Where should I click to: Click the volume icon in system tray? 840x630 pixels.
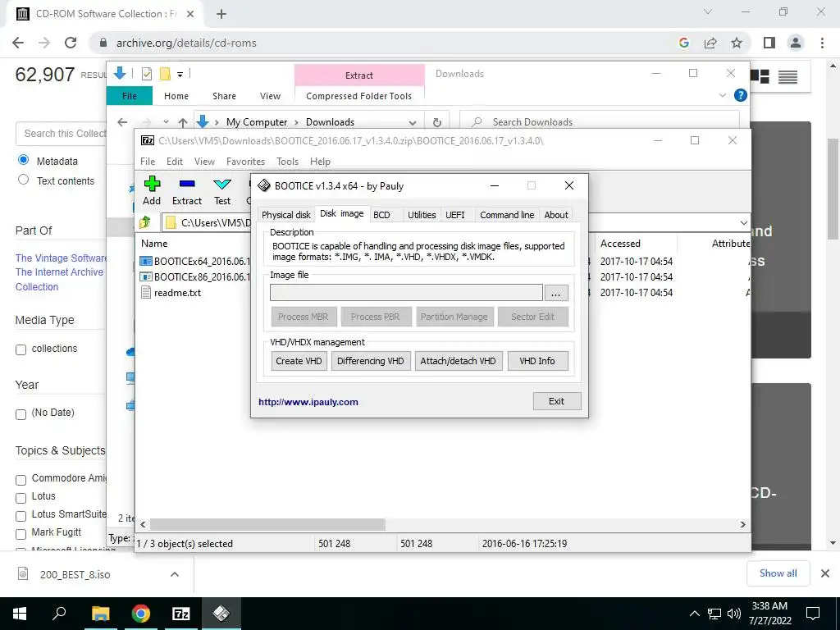coord(734,614)
